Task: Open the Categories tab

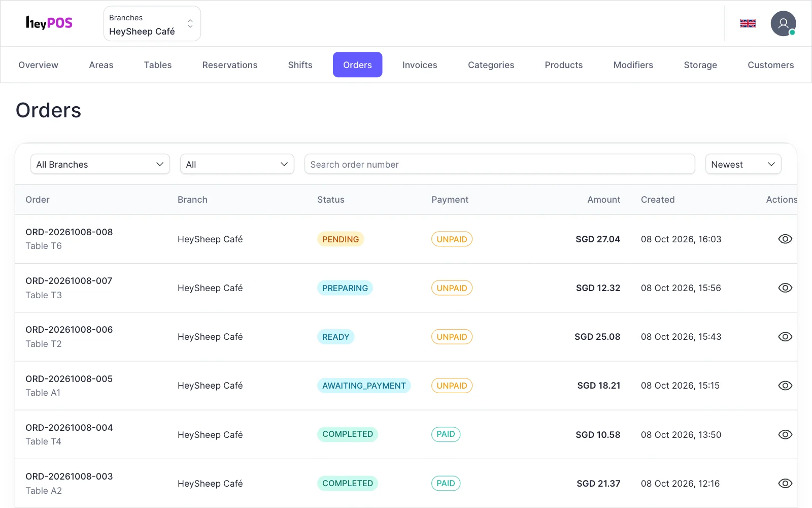Action: coord(491,65)
